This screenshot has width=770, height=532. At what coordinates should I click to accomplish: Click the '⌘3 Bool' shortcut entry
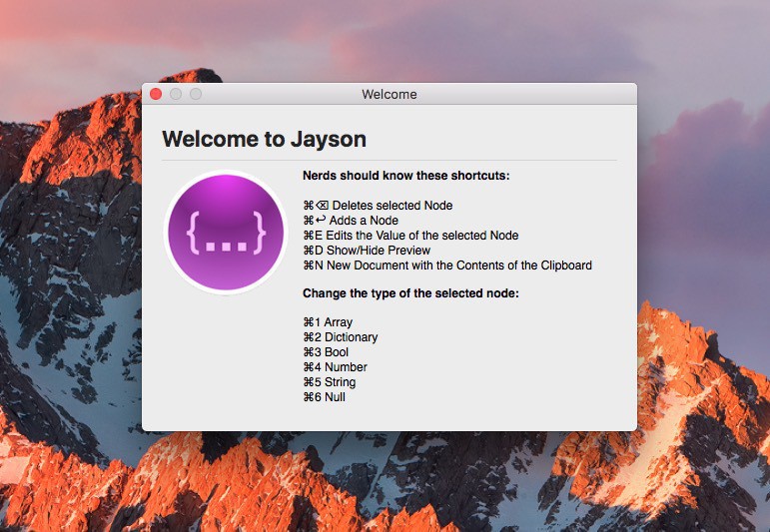pos(326,352)
